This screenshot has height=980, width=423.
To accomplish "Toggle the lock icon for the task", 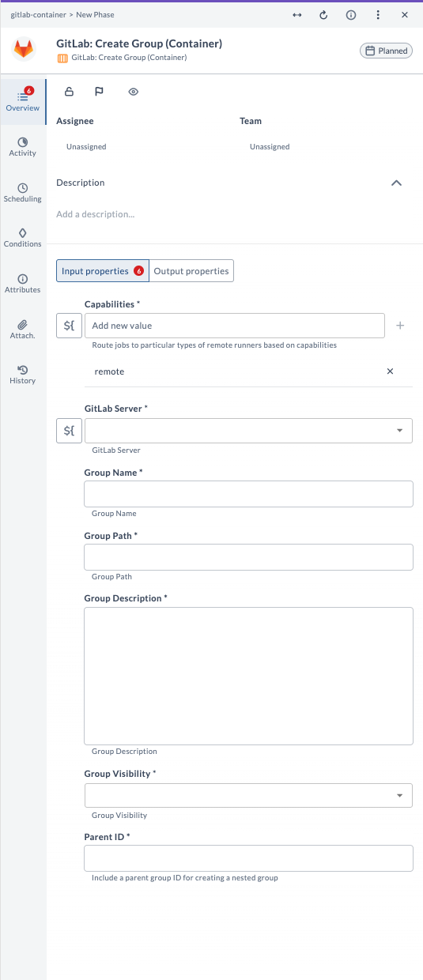I will click(x=69, y=92).
